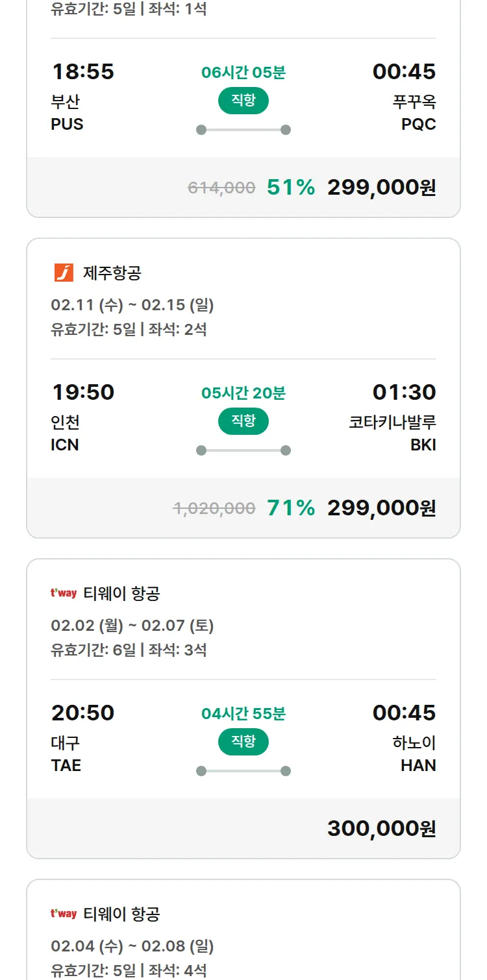This screenshot has width=487, height=980.
Task: Open the 제주항공 airline name
Action: [x=112, y=273]
